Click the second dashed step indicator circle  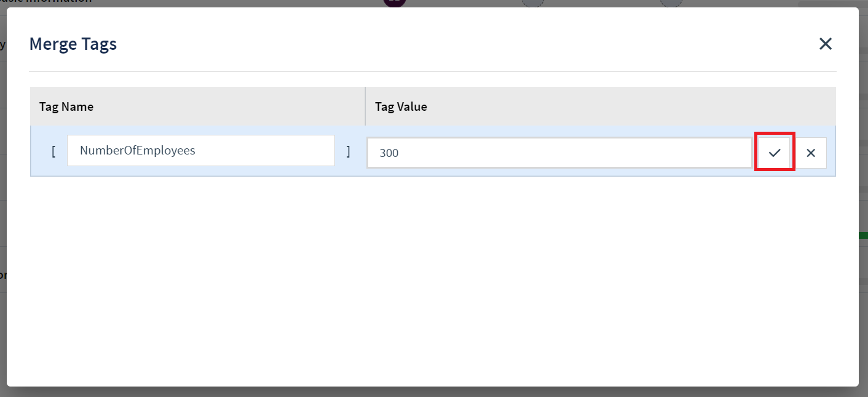tap(670, 2)
